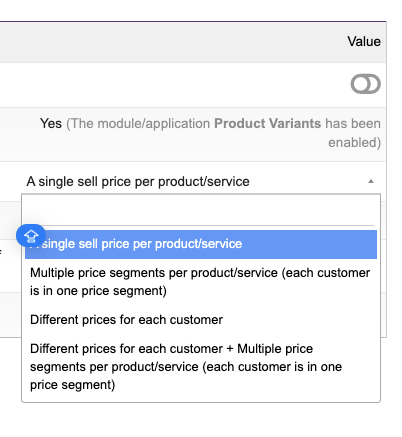The height and width of the screenshot is (437, 402).
Task: Collapse the 'A single sell price per product/service' combo box
Action: pyautogui.click(x=201, y=182)
